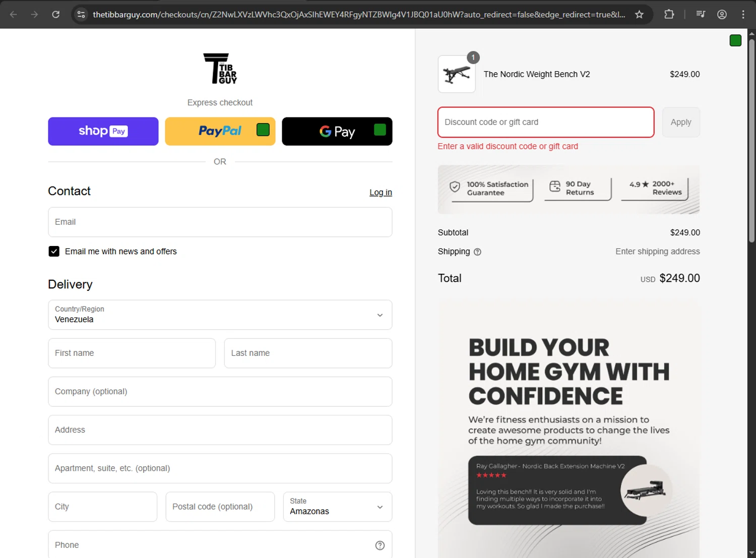Expand the State dropdown showing Amazonas

pos(338,507)
